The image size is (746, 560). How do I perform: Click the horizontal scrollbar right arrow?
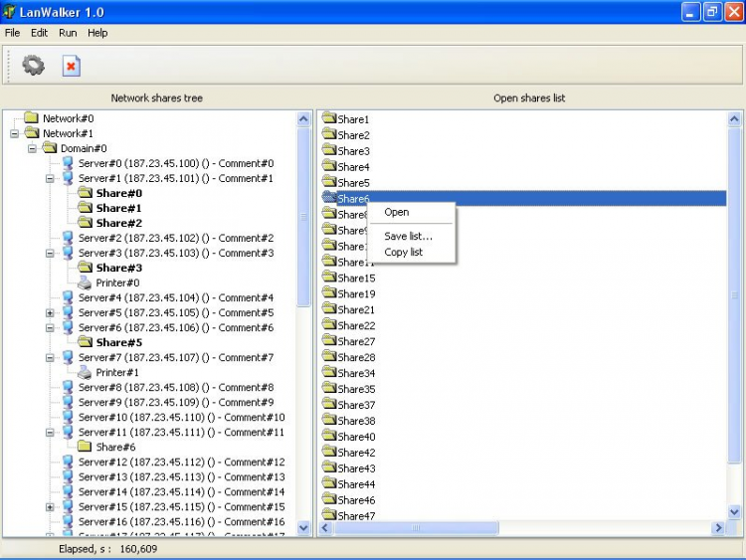point(718,528)
